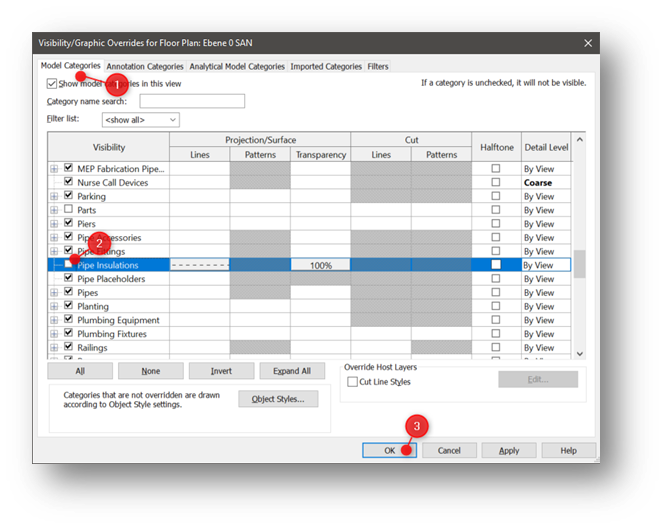Go to the Filters tab
This screenshot has height=529, width=665.
[x=377, y=67]
